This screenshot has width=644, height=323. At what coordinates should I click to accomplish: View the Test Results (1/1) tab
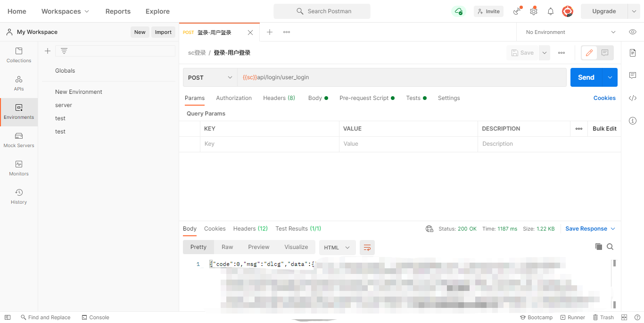(x=298, y=229)
